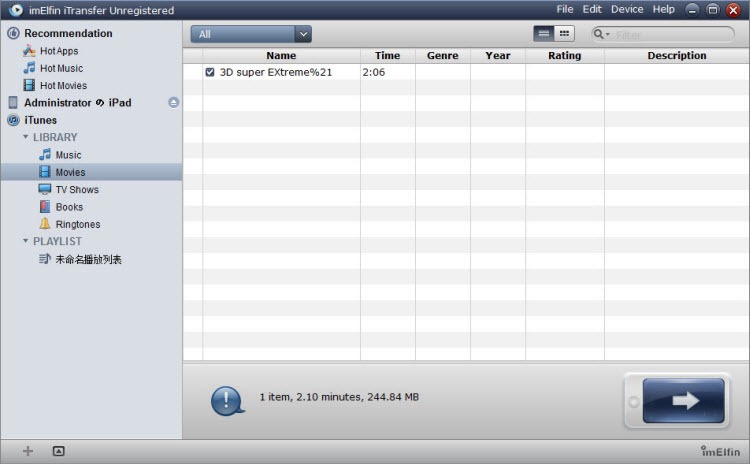Open the Device menu

tap(627, 9)
